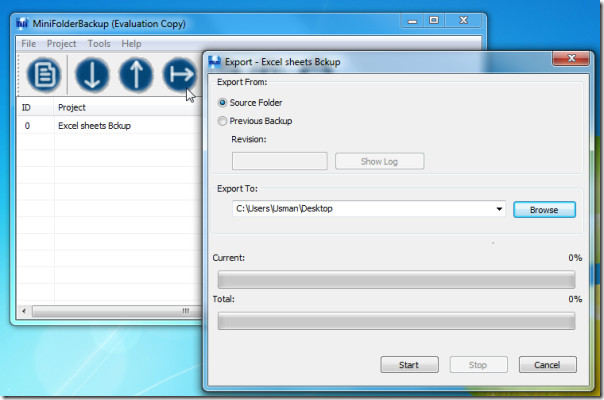Select the Previous Backup radio button
This screenshot has width=604, height=400.
point(222,121)
